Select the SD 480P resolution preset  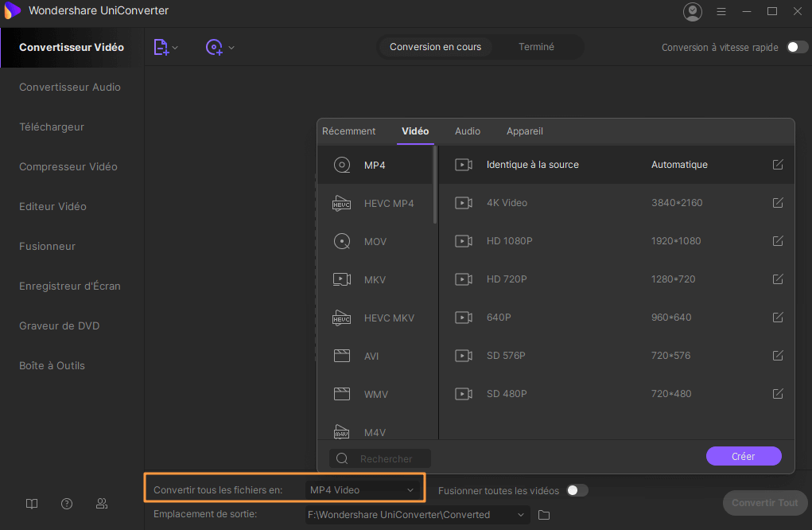coord(616,394)
